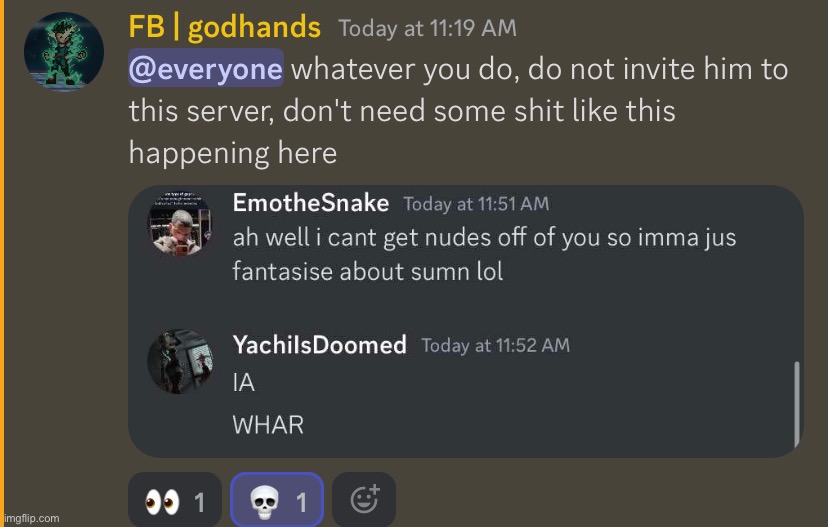Click the 11:51 AM timestamp
This screenshot has width=828, height=527.
476,204
